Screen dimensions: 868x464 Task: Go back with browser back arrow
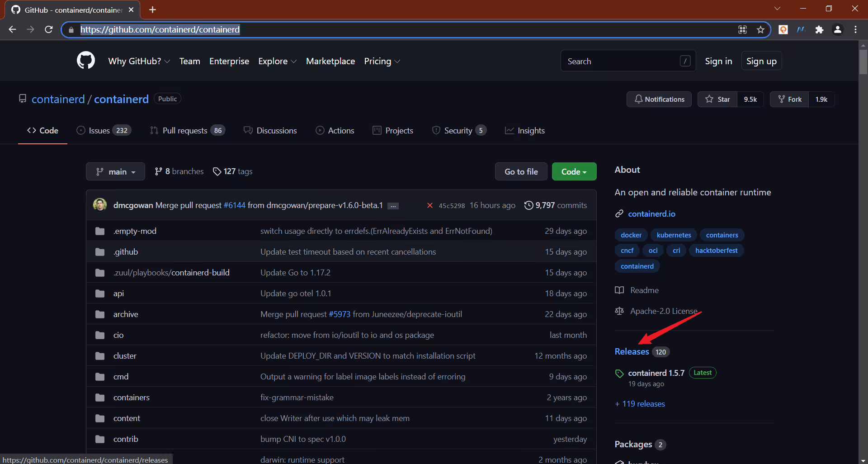point(12,29)
